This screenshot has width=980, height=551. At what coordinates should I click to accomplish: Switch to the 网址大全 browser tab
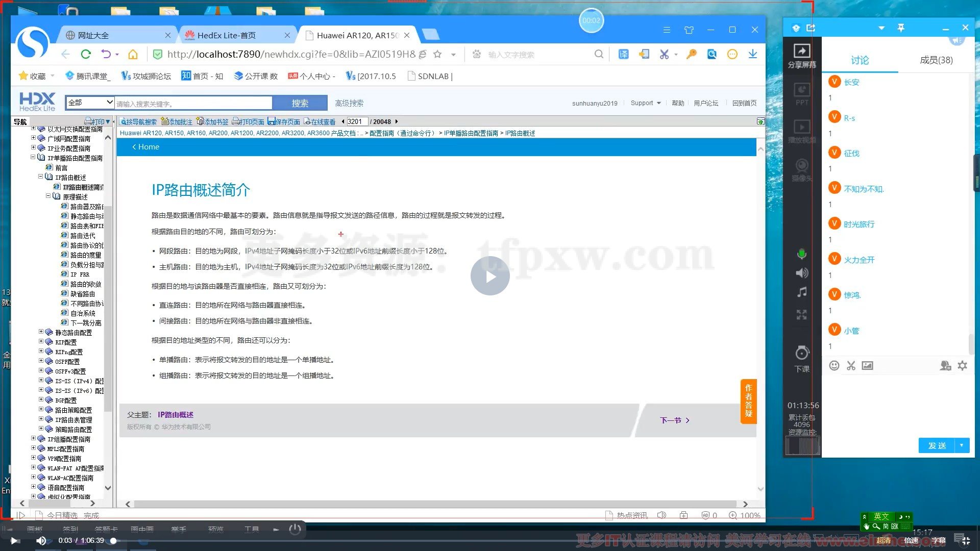117,35
